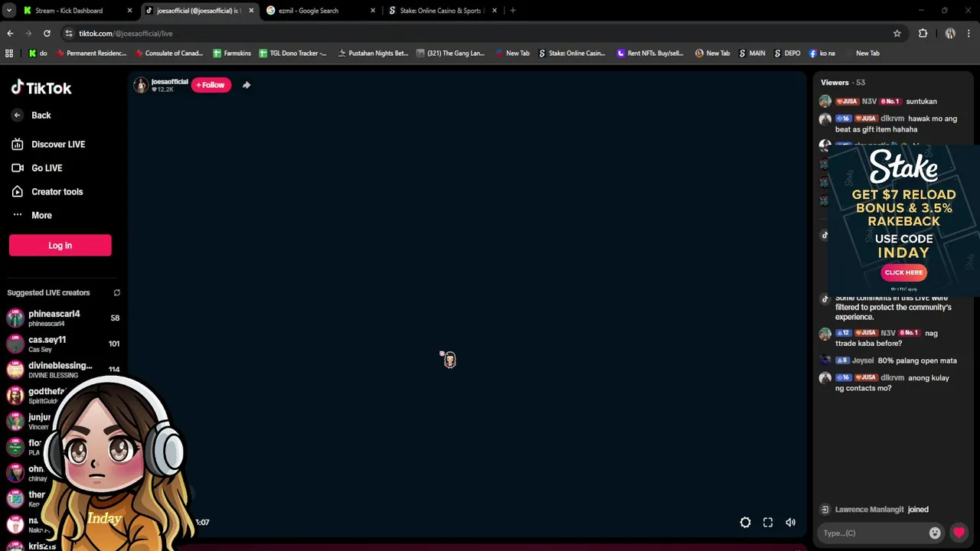The image size is (980, 551).
Task: Open the Facebook 'ko na' bookmark
Action: [x=822, y=54]
